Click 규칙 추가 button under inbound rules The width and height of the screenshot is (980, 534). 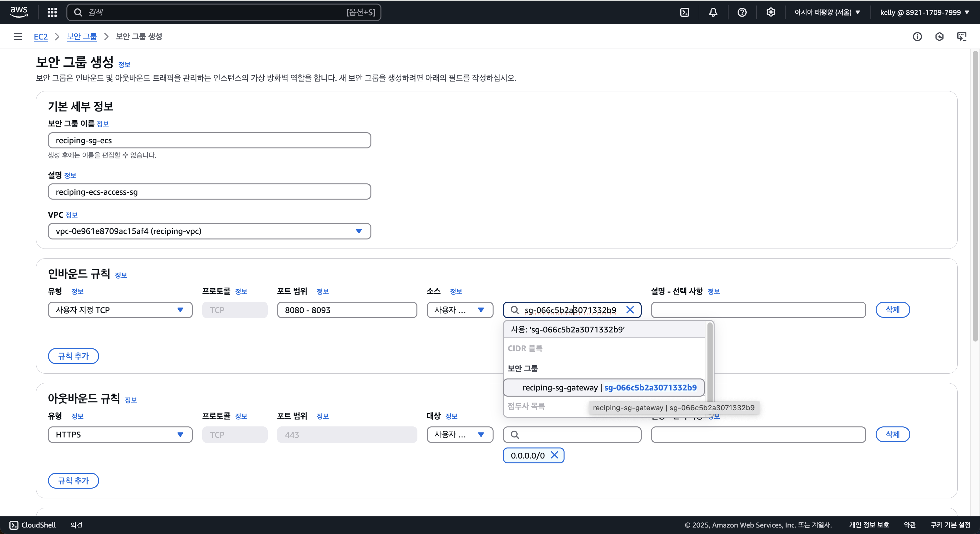[74, 355]
